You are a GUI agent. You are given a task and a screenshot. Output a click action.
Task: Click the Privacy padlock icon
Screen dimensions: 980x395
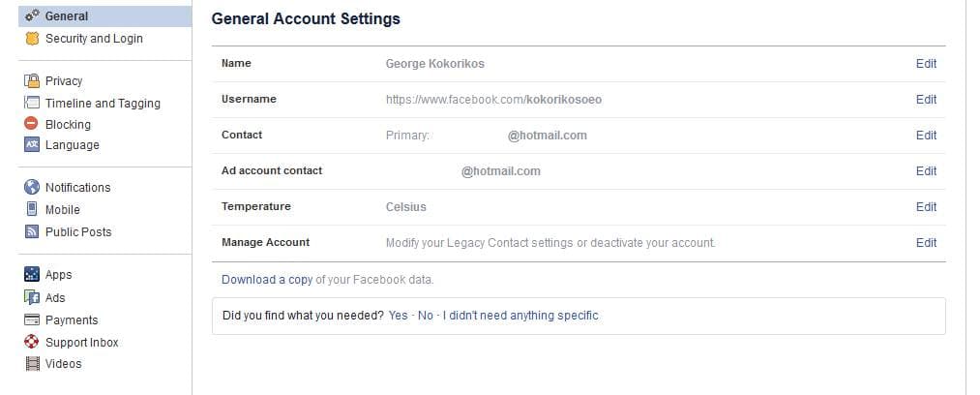[x=32, y=80]
